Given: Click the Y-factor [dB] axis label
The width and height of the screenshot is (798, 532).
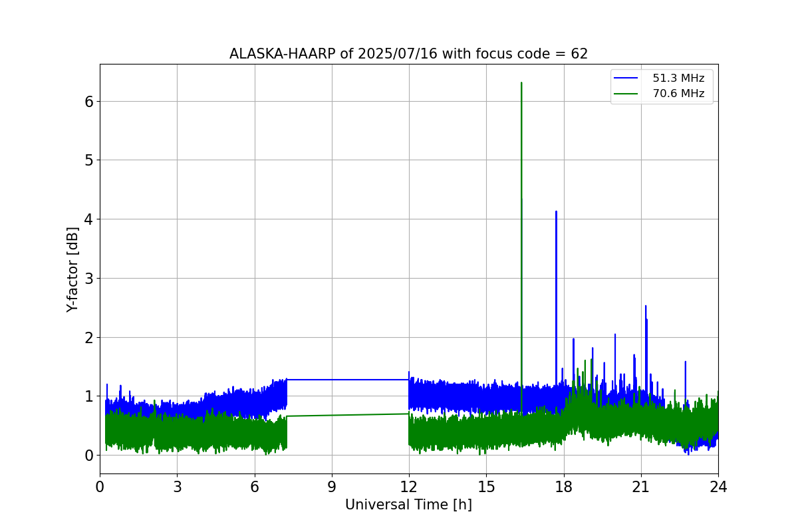Looking at the screenshot, I should click(x=72, y=269).
